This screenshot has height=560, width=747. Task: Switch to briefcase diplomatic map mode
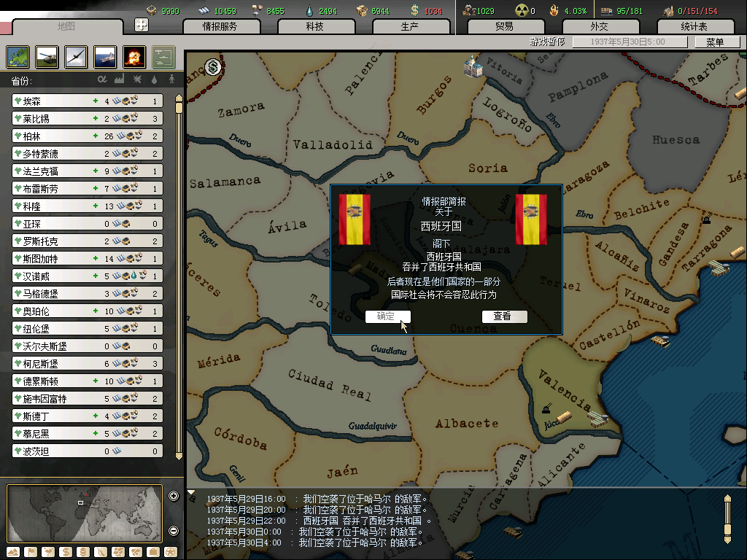click(153, 552)
